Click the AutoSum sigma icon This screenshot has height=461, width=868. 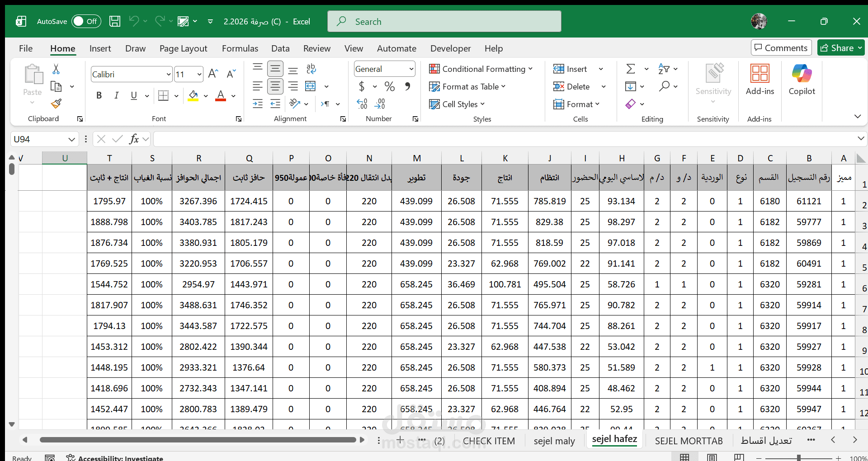pos(631,69)
